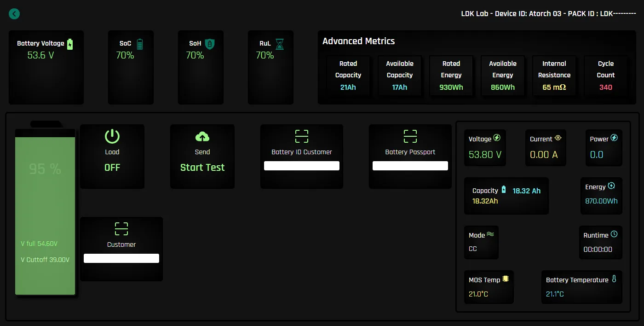Click the LDK Lab Device ID header text
Viewport: 644px width, 326px height.
548,13
